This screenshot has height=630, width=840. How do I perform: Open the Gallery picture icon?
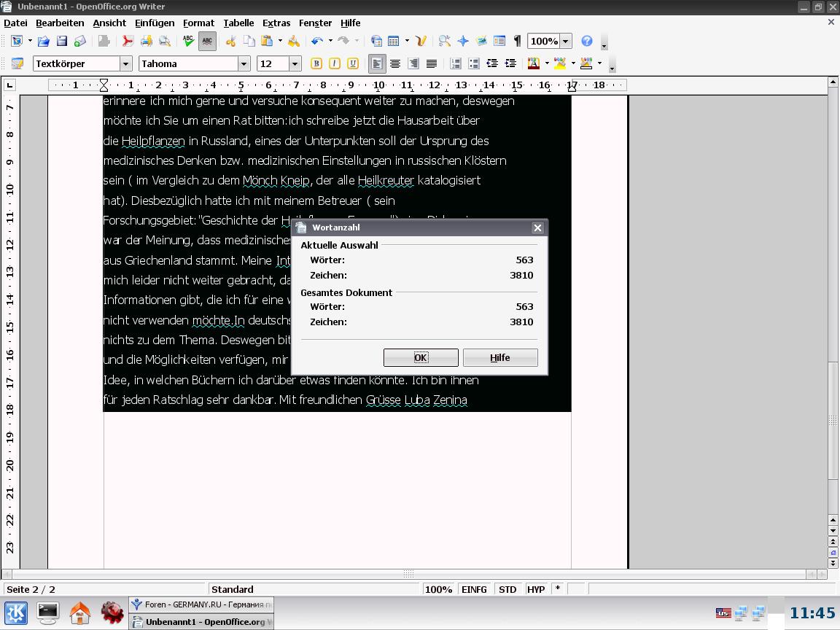coord(481,42)
